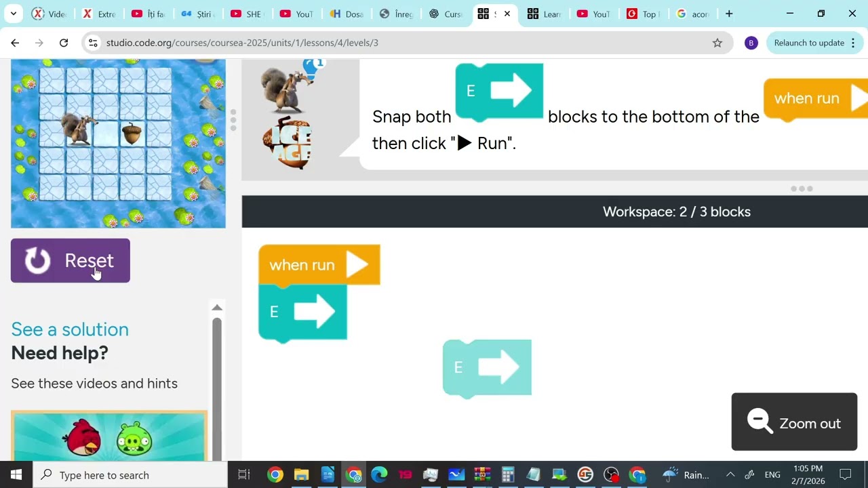Reload the code.org page
868x488 pixels.
tap(64, 43)
